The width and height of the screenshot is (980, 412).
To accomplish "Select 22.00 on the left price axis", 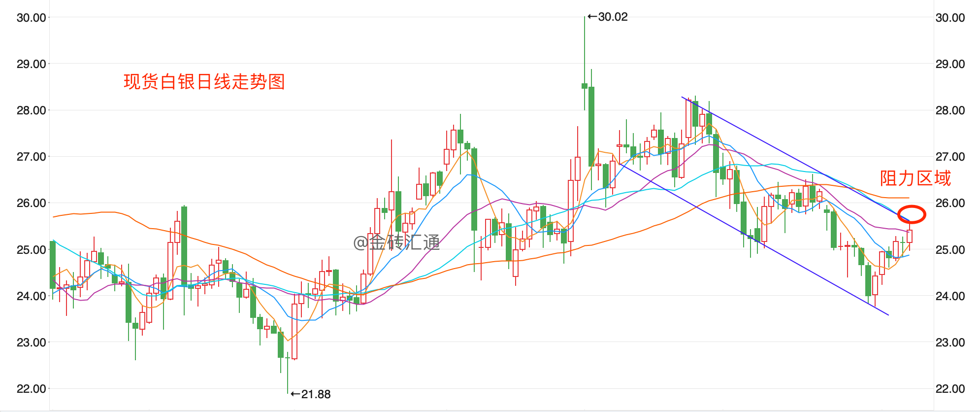I will (32, 389).
